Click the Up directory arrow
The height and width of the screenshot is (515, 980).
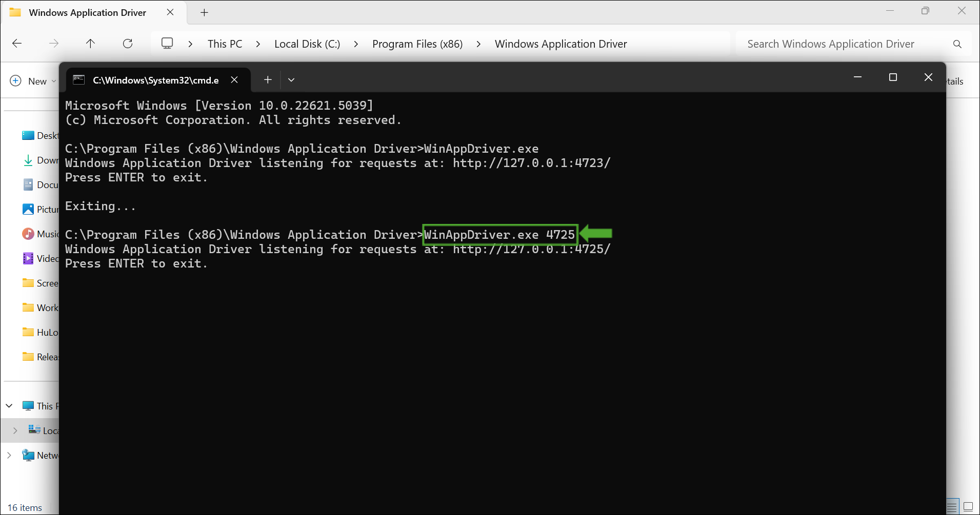(90, 44)
